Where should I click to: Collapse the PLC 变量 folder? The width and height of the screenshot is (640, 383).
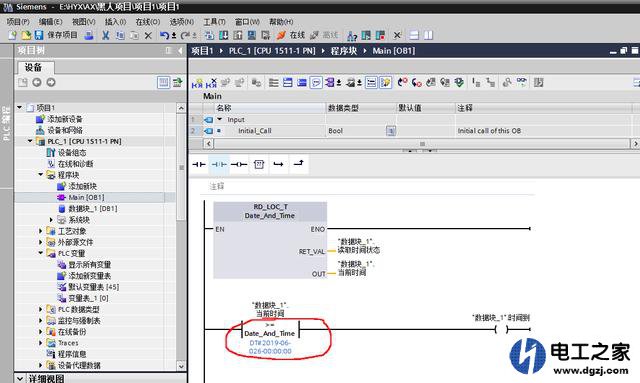click(40, 253)
